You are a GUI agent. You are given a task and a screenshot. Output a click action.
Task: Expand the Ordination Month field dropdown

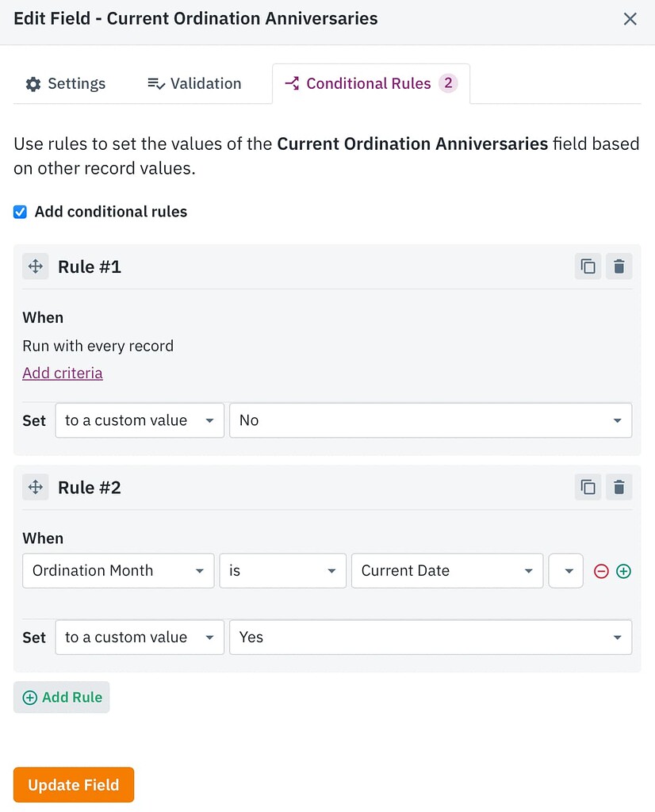coord(118,571)
